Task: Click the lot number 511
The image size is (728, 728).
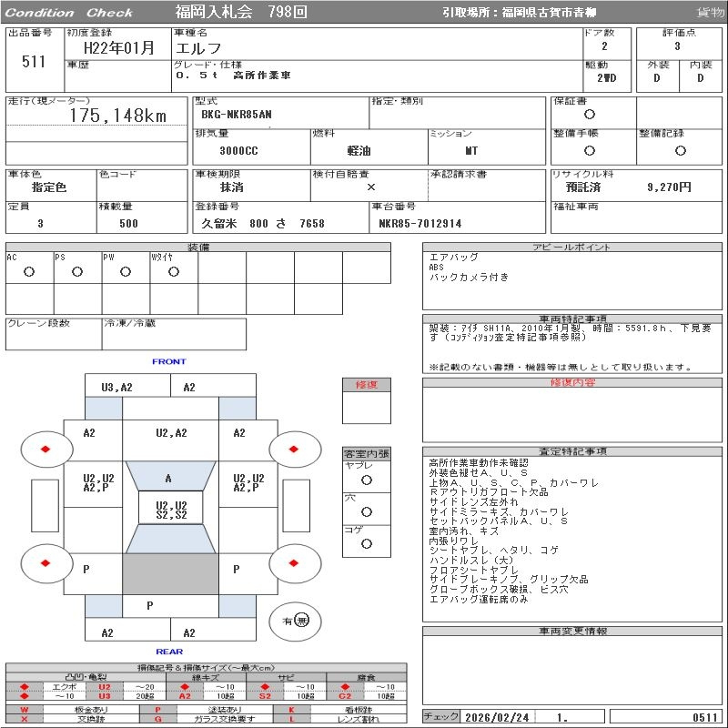Action: pos(34,62)
